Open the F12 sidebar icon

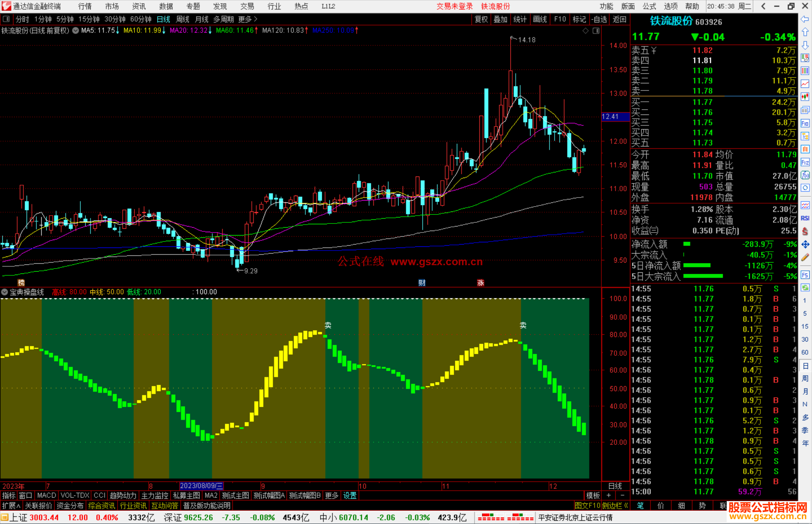pyautogui.click(x=805, y=162)
